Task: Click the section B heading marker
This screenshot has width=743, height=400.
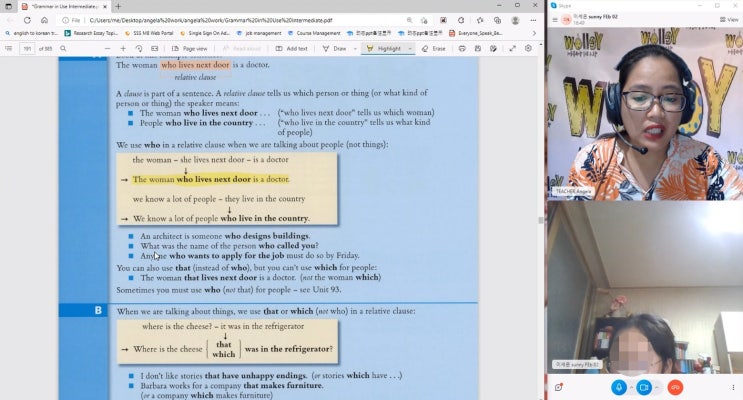Action: tap(98, 310)
